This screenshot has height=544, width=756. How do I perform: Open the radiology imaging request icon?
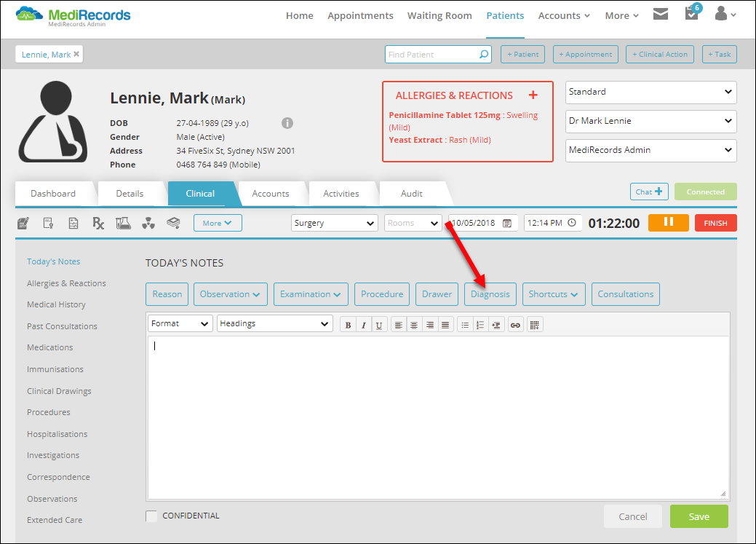click(x=148, y=223)
